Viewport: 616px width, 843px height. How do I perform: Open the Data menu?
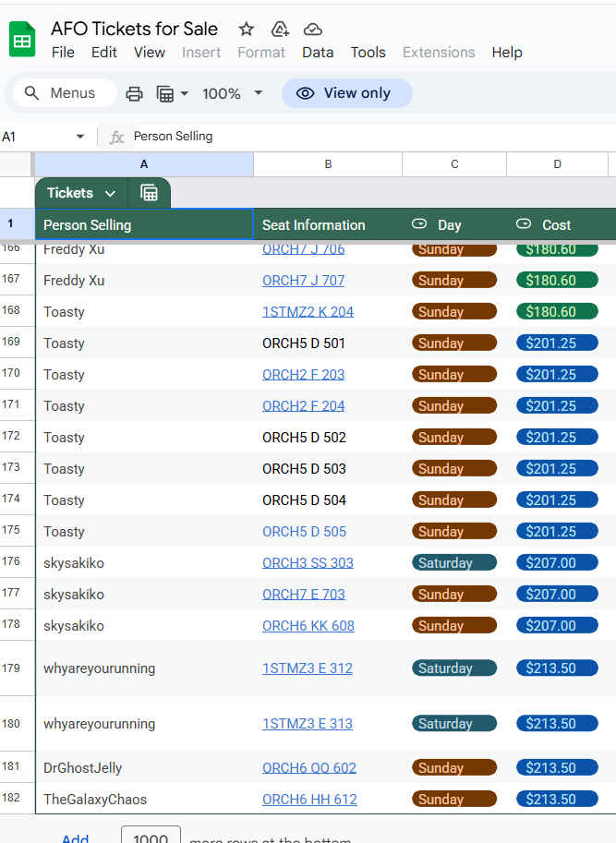(x=318, y=53)
